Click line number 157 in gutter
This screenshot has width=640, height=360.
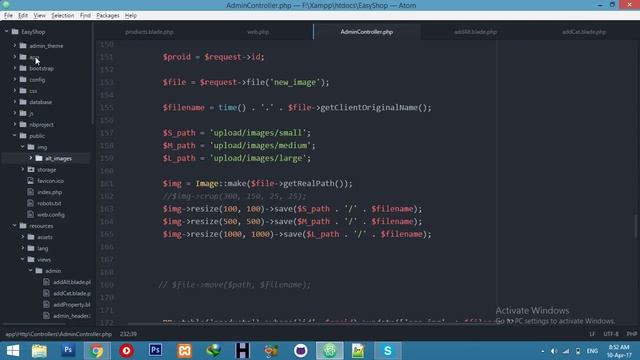tap(107, 133)
